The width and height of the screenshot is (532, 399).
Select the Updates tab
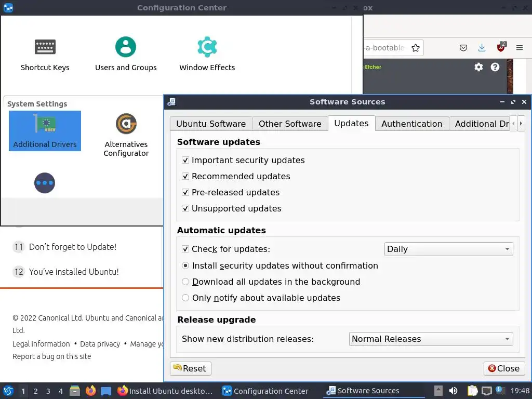coord(352,123)
